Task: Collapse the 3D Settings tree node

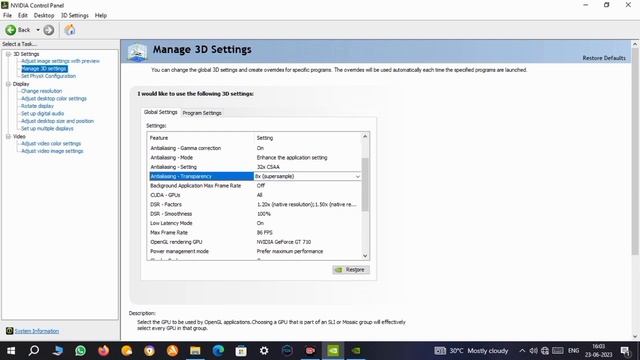Action: (8, 54)
